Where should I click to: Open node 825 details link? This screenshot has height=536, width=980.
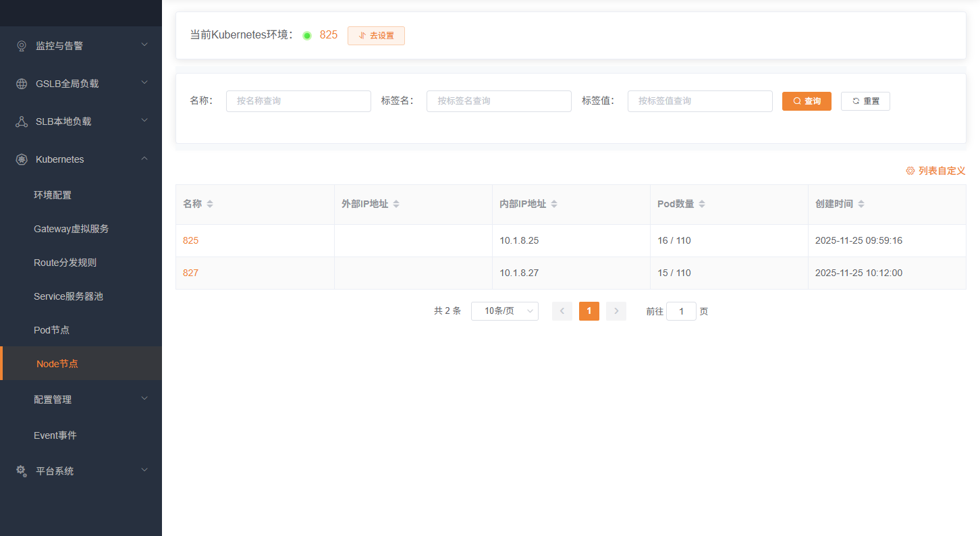tap(190, 240)
